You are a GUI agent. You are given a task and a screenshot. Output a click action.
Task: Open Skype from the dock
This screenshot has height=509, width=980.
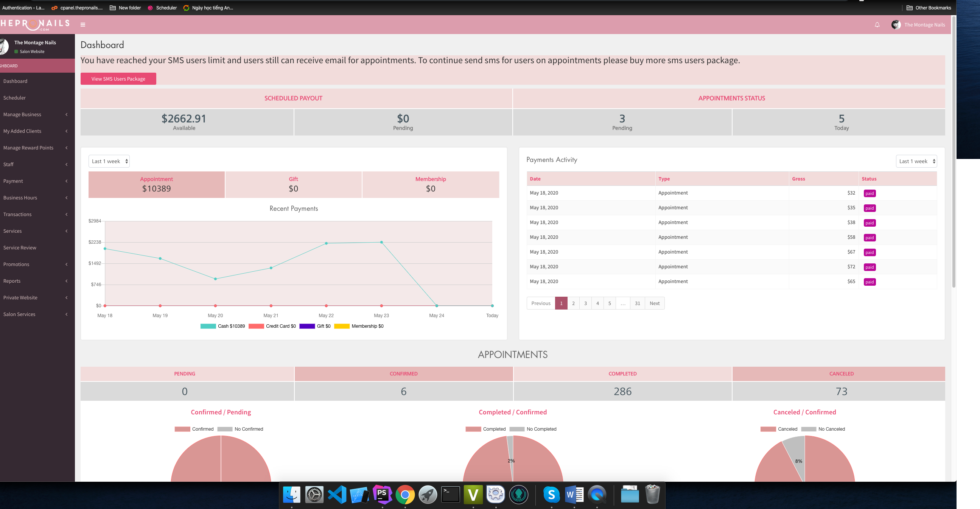click(x=551, y=495)
